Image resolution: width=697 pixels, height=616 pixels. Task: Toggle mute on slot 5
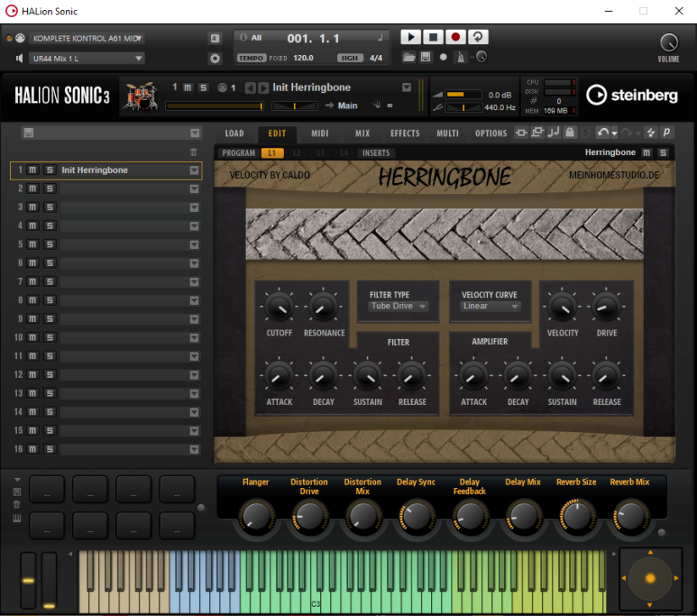(x=32, y=245)
